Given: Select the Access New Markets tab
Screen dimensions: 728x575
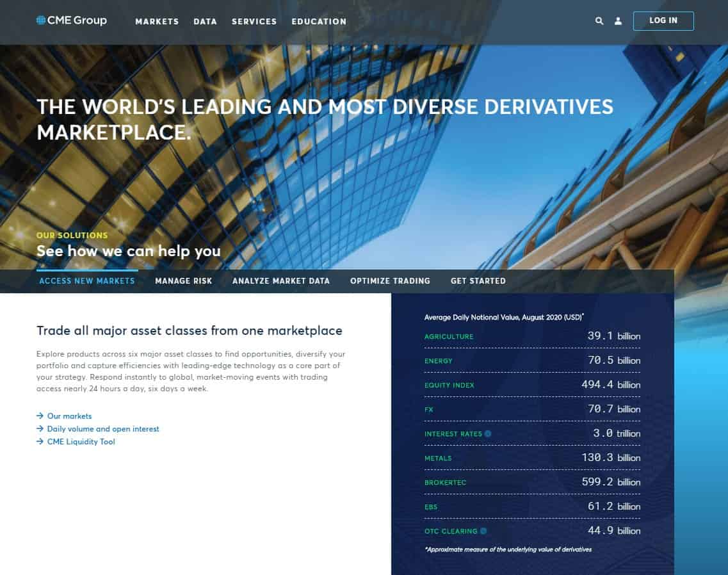Looking at the screenshot, I should point(87,281).
